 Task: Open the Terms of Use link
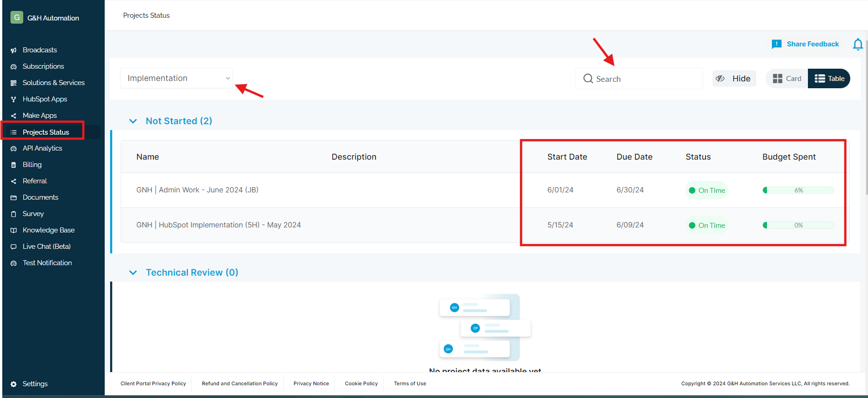click(x=410, y=383)
